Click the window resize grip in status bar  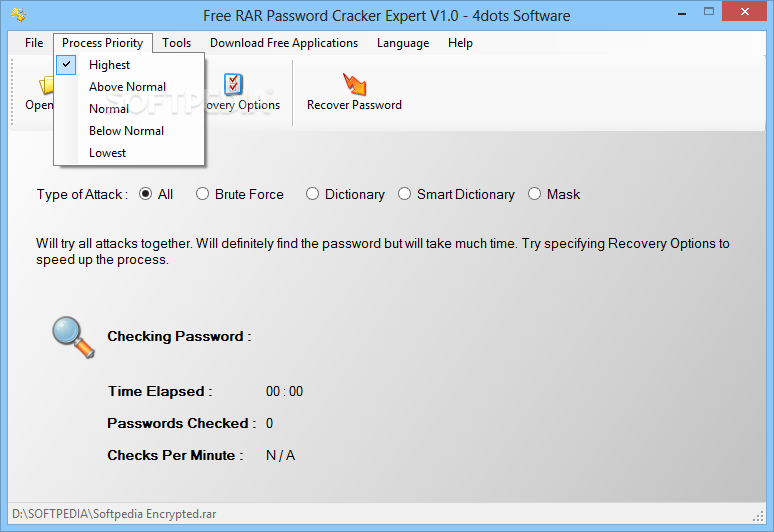pos(758,516)
